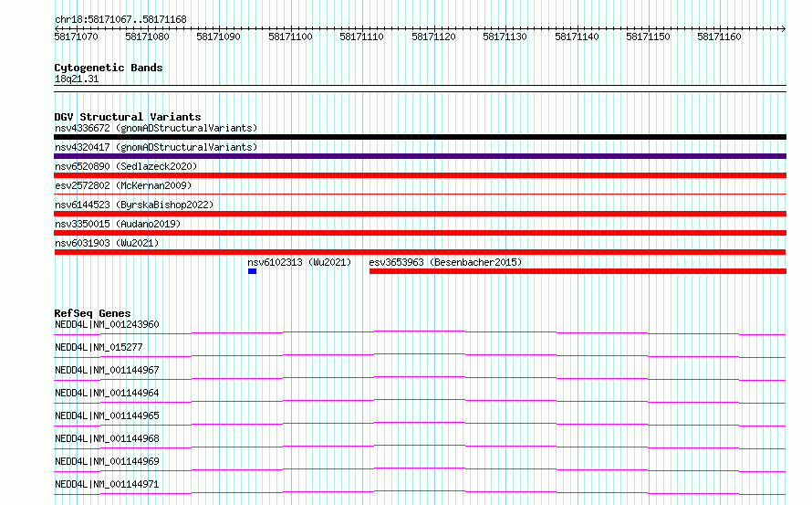Click ruler position 58171150
The image size is (812, 505).
tap(648, 37)
